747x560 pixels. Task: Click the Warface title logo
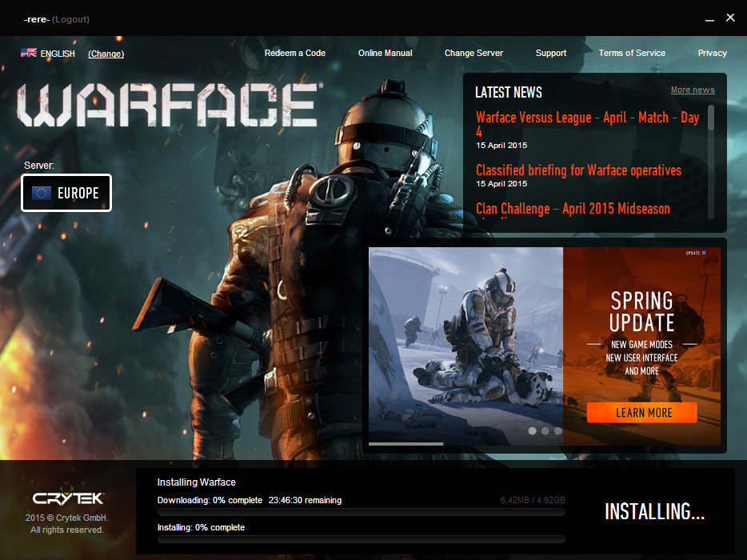(168, 106)
